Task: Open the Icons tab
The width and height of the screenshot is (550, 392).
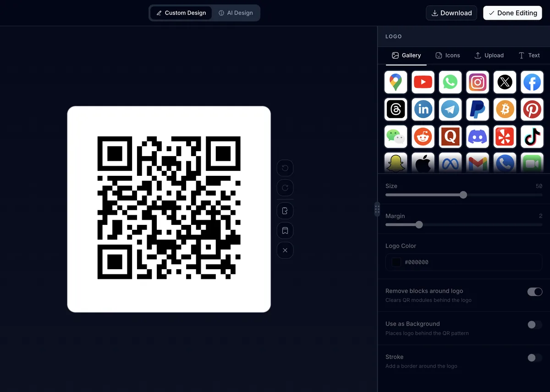Action: pyautogui.click(x=447, y=55)
